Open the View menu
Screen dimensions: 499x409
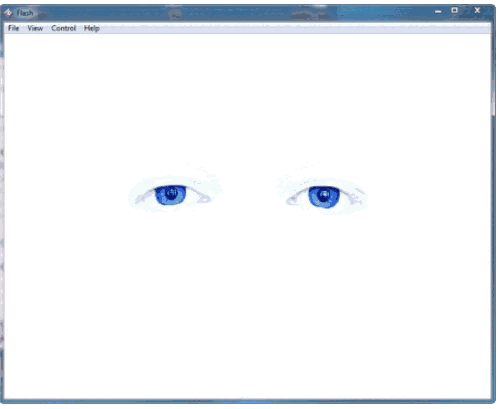coord(35,28)
